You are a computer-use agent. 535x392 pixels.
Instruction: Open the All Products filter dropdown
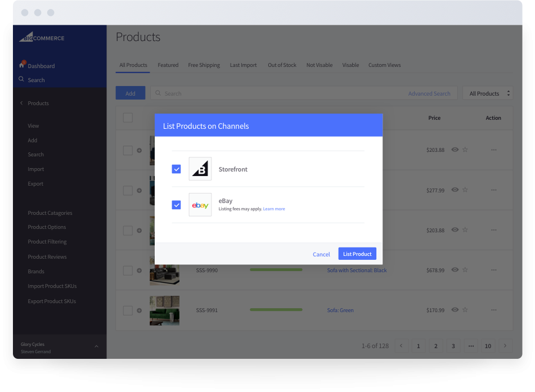click(x=487, y=93)
